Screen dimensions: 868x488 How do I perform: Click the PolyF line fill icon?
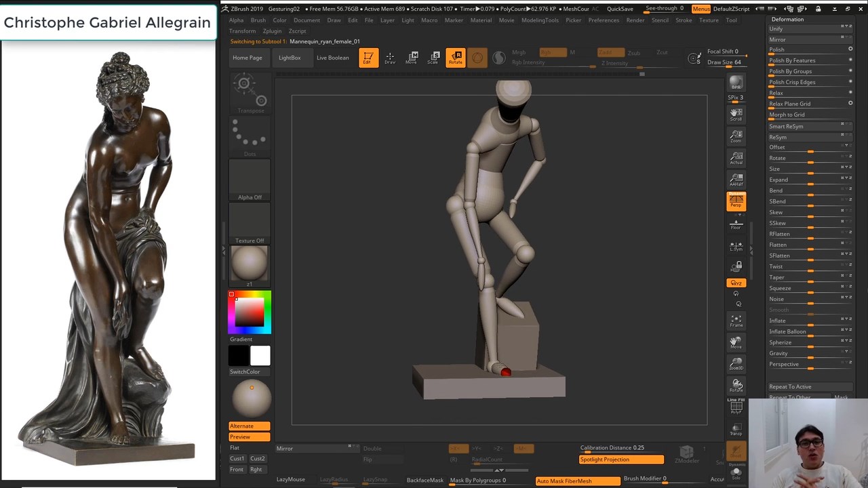click(736, 407)
